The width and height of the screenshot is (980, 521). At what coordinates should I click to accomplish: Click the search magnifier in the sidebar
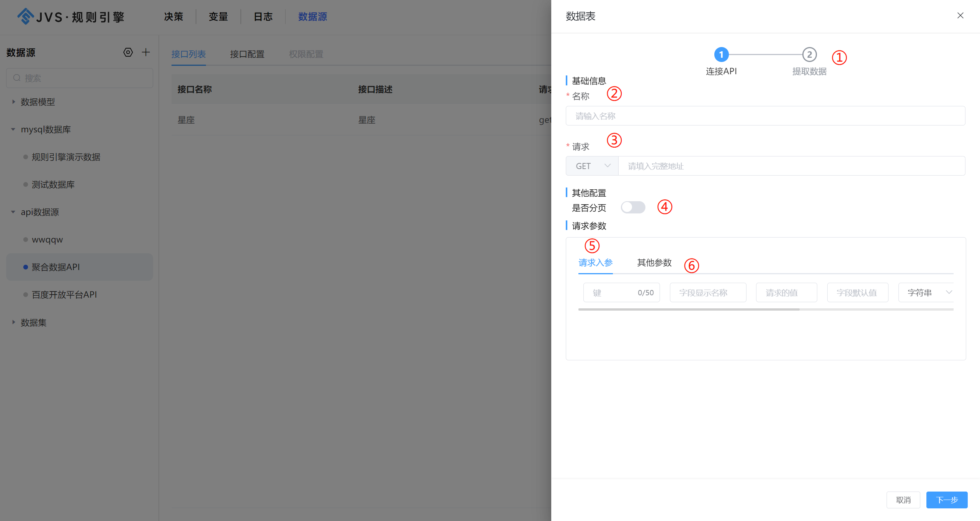[17, 78]
